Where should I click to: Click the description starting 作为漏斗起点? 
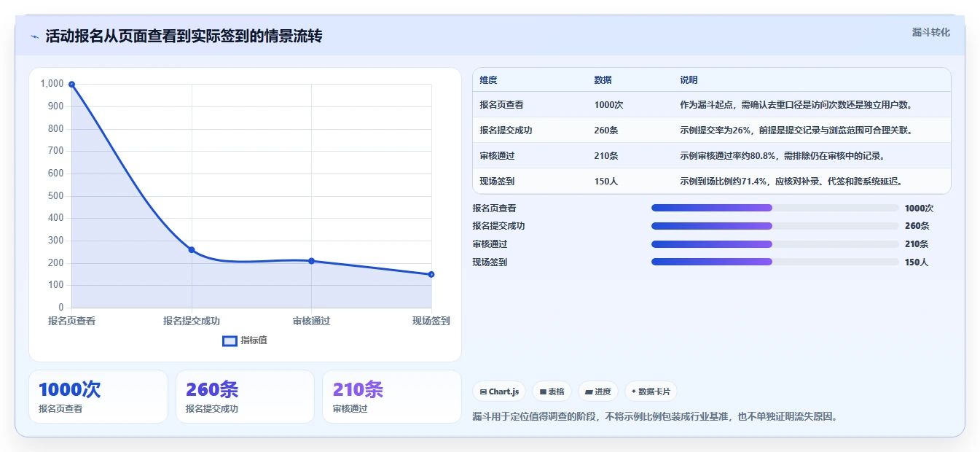(x=796, y=105)
